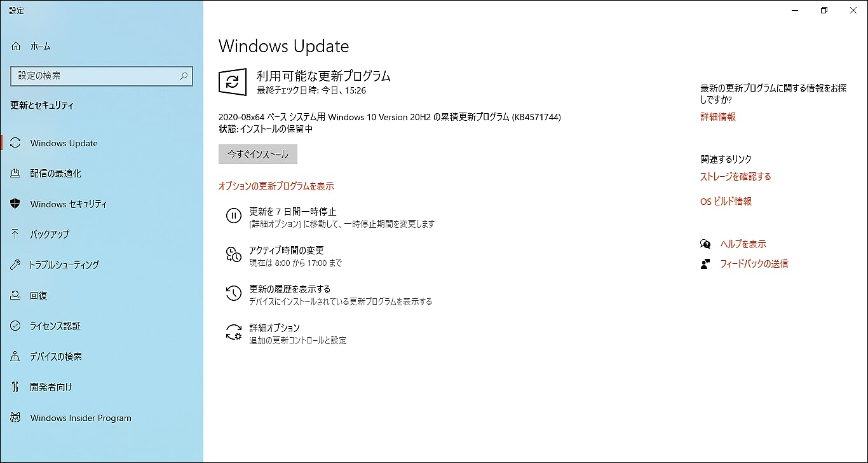Screen dimensions: 868x463
Task: Click the フィードバックの送信 person icon
Action: [705, 264]
